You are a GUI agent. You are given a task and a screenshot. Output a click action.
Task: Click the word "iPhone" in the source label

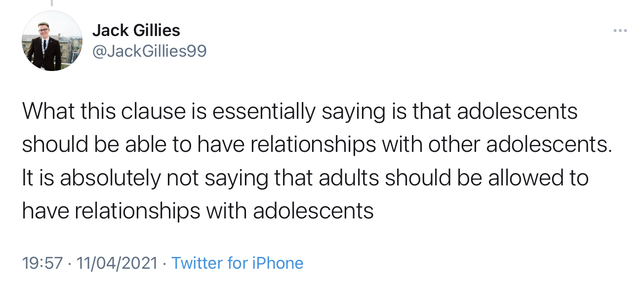tap(278, 263)
